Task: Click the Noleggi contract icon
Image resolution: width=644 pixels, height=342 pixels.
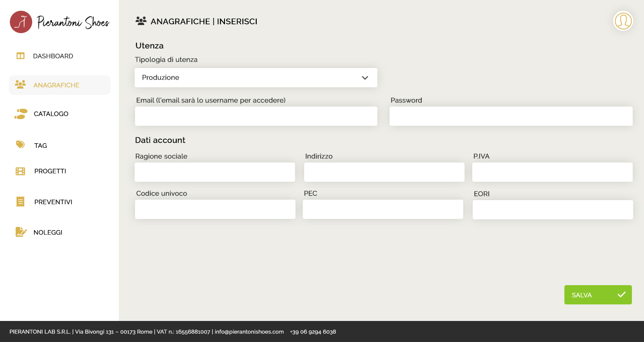Action: (21, 232)
